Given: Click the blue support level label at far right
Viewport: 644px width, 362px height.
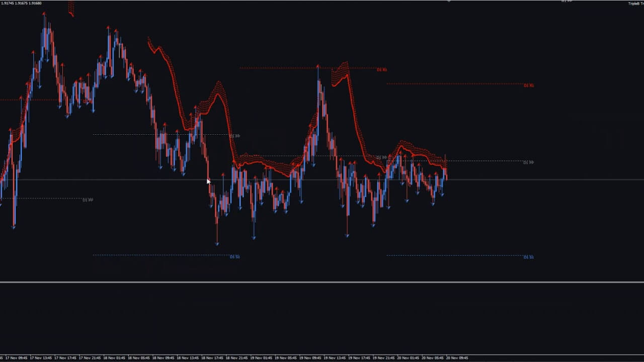Looking at the screenshot, I should point(528,257).
